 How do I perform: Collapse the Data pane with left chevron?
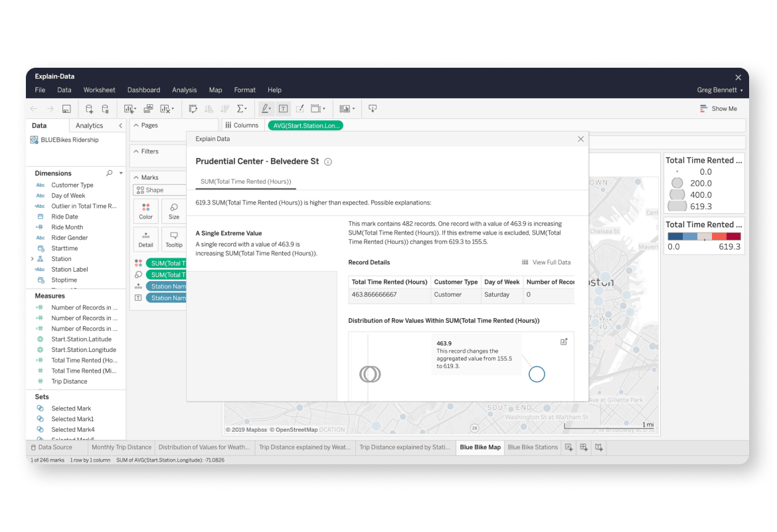121,125
